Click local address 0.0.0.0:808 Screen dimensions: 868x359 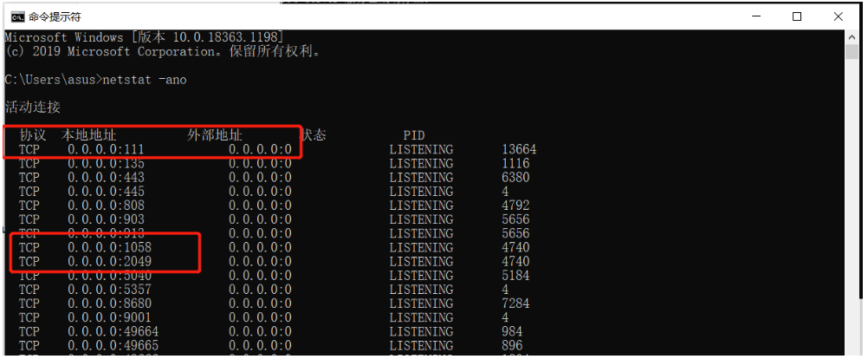(x=106, y=206)
